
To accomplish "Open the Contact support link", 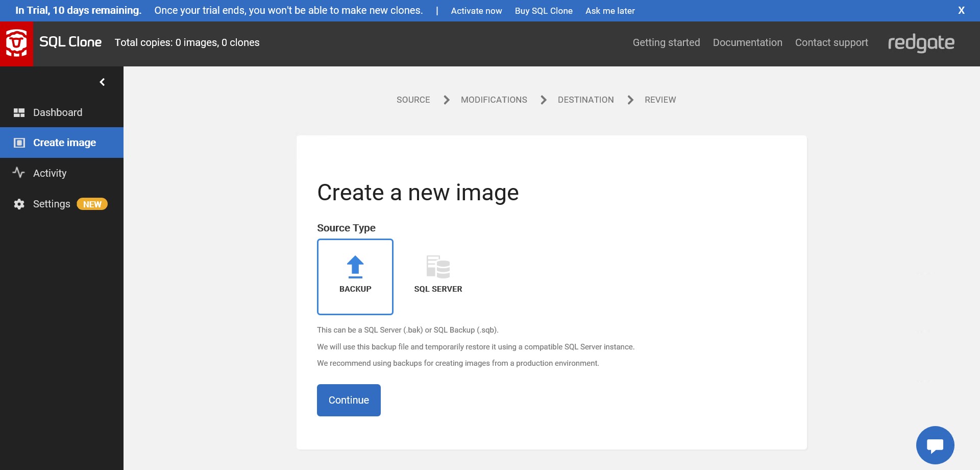I will click(x=831, y=42).
